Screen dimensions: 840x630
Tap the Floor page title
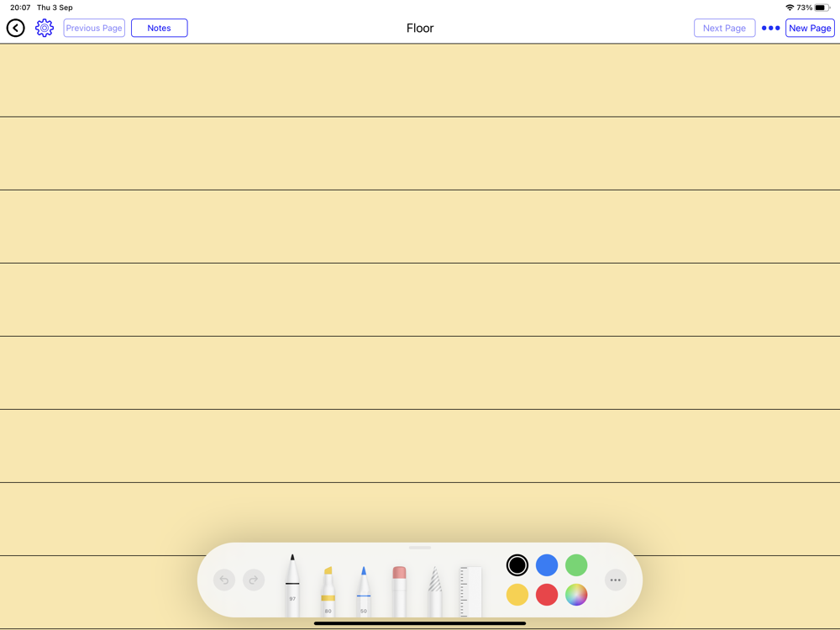point(420,28)
